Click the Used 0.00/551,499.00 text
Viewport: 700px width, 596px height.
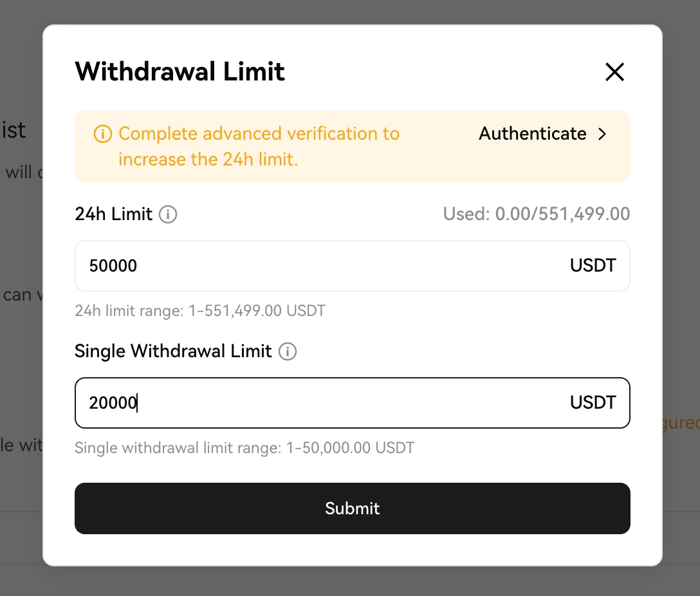click(536, 214)
